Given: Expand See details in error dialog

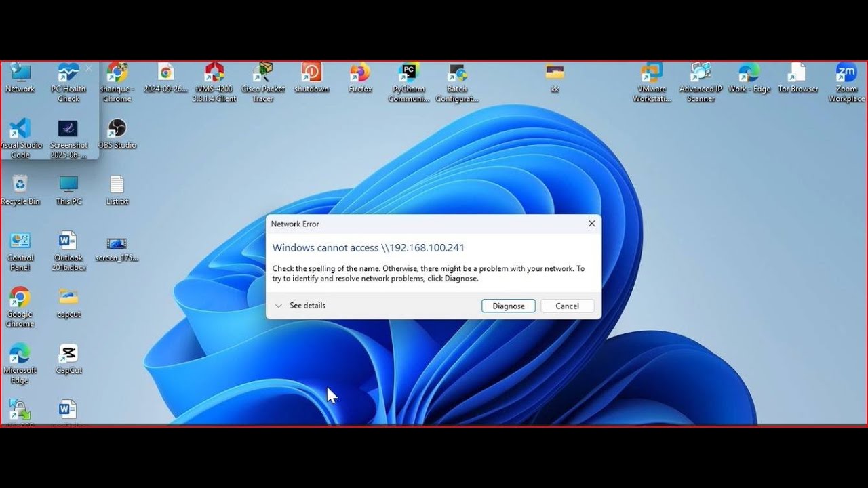Looking at the screenshot, I should pos(300,306).
